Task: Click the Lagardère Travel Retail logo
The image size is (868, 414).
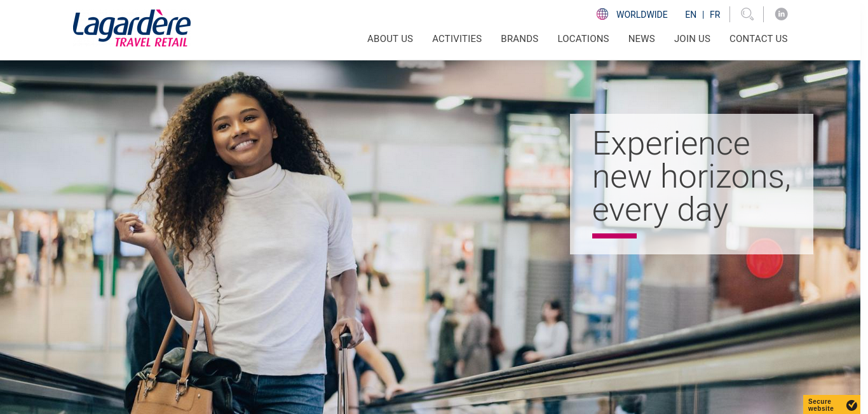Action: coord(132,29)
